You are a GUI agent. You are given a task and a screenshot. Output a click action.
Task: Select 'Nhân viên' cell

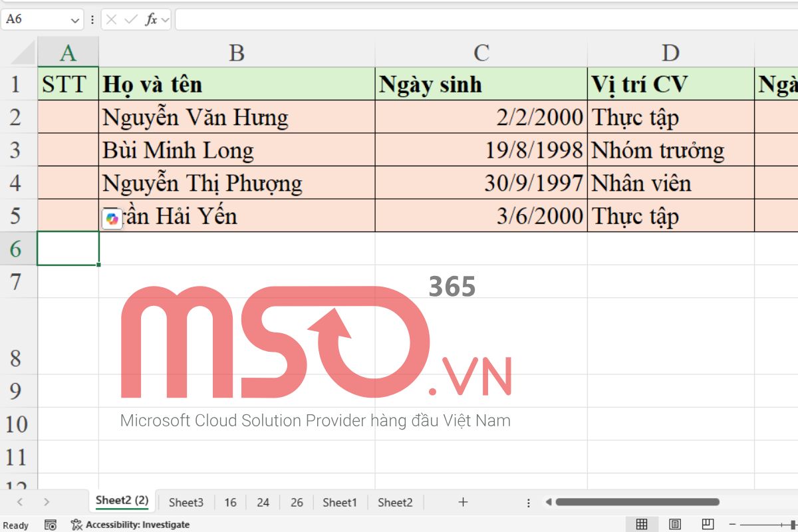[671, 183]
